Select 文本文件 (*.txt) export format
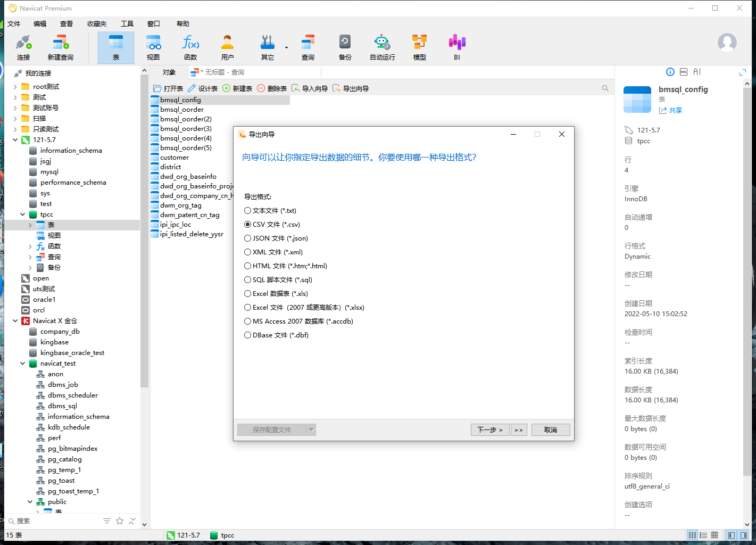The height and width of the screenshot is (545, 756). pyautogui.click(x=270, y=211)
